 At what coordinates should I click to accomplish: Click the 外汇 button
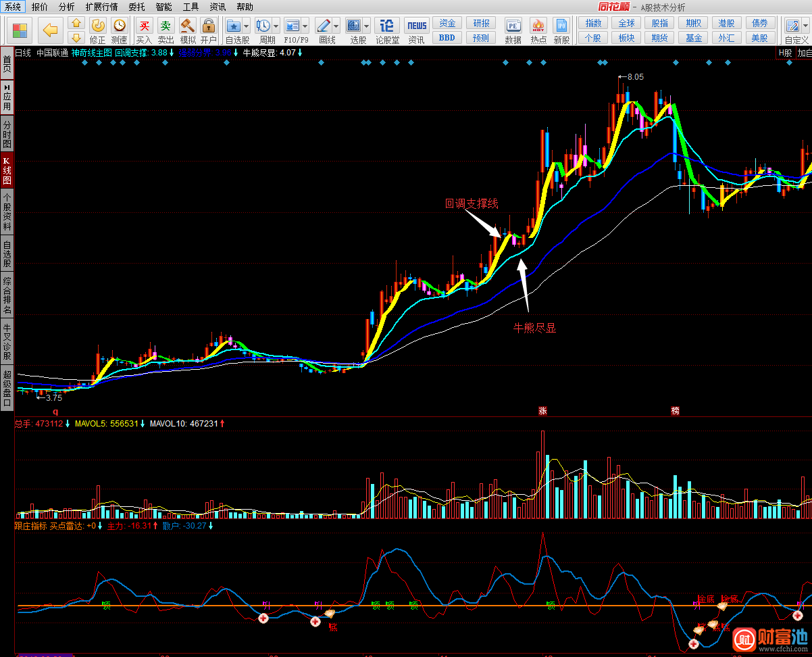(727, 38)
